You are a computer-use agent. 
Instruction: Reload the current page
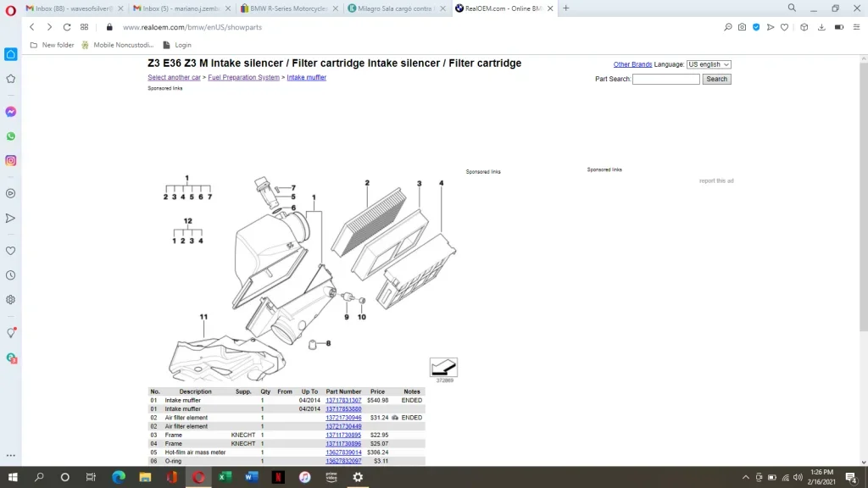point(67,27)
